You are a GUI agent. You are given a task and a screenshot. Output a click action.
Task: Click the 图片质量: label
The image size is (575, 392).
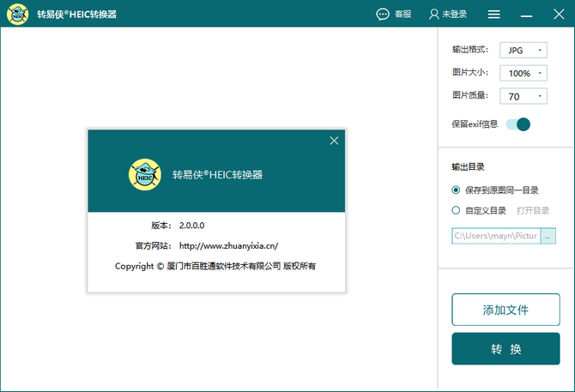pos(470,95)
